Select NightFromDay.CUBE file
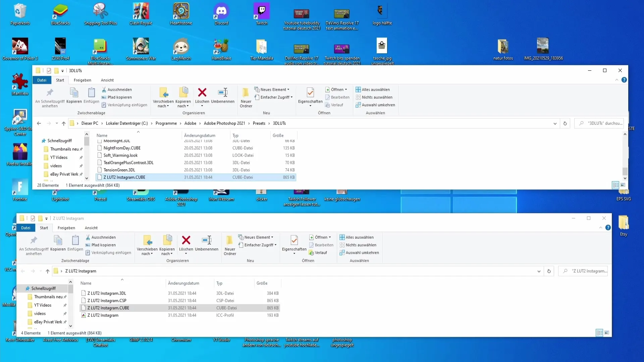The image size is (644, 362). coord(196,148)
